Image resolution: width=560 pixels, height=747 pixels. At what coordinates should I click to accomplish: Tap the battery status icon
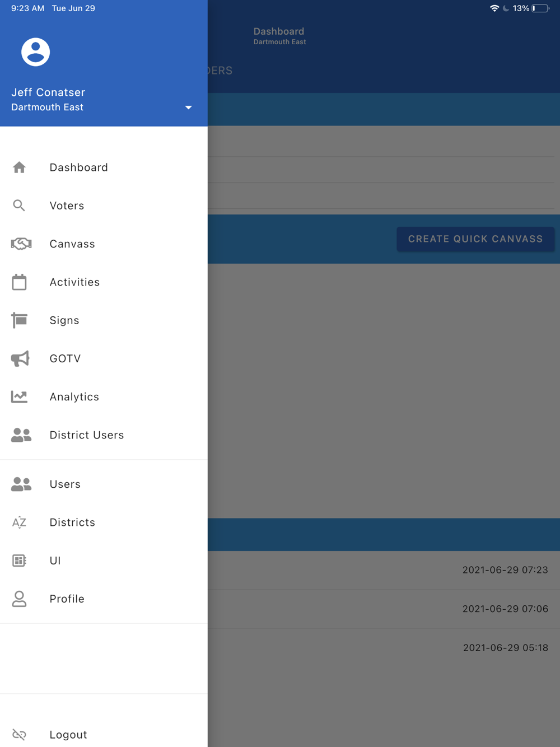coord(540,8)
